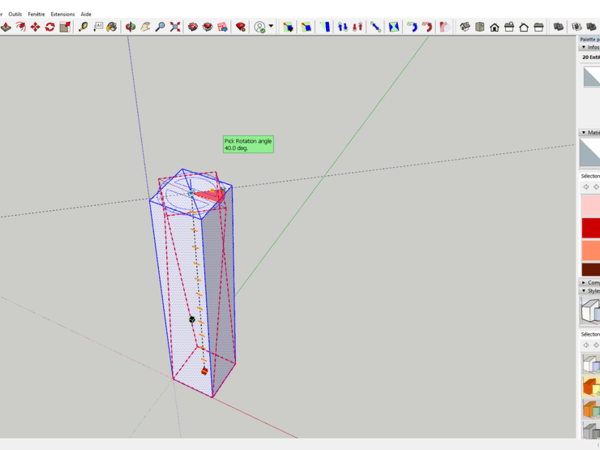Open the user account dropdown arrow

(271, 27)
